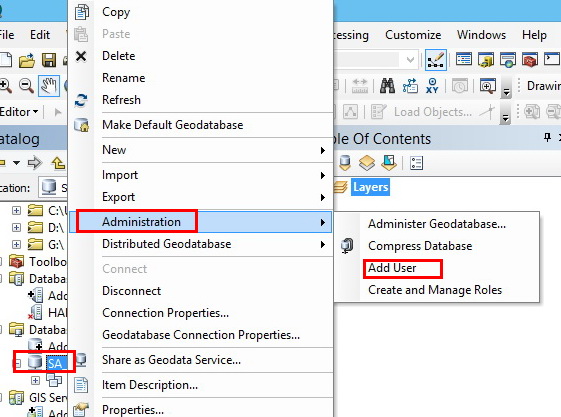The image size is (561, 417).
Task: Select the SA_ database connection item
Action: tap(57, 363)
